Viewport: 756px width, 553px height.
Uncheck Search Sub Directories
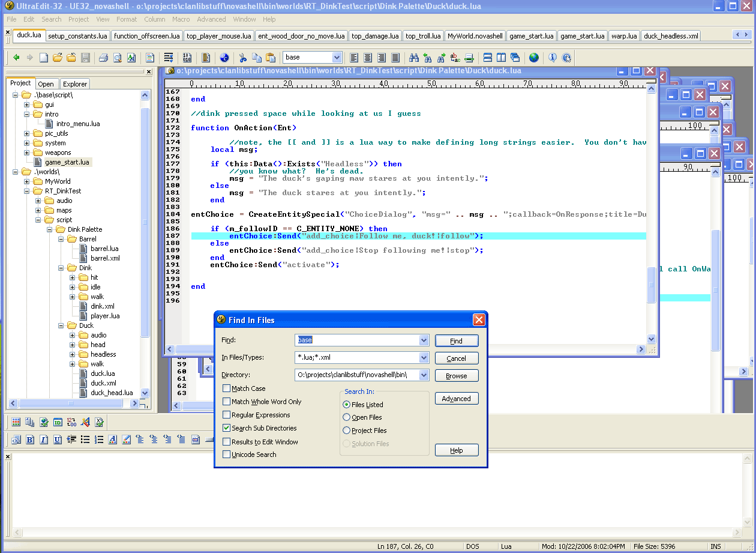[x=226, y=428]
